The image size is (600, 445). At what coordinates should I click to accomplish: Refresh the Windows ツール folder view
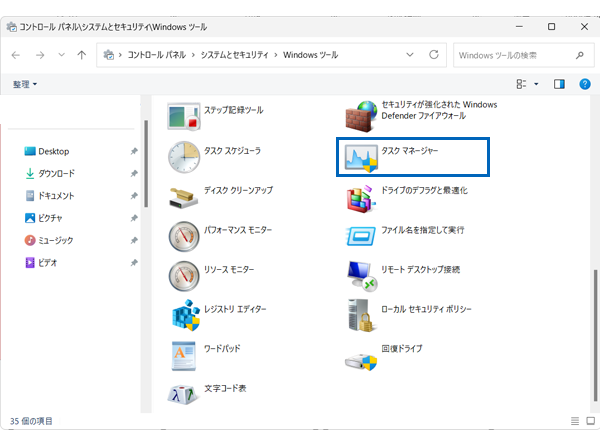tap(434, 55)
